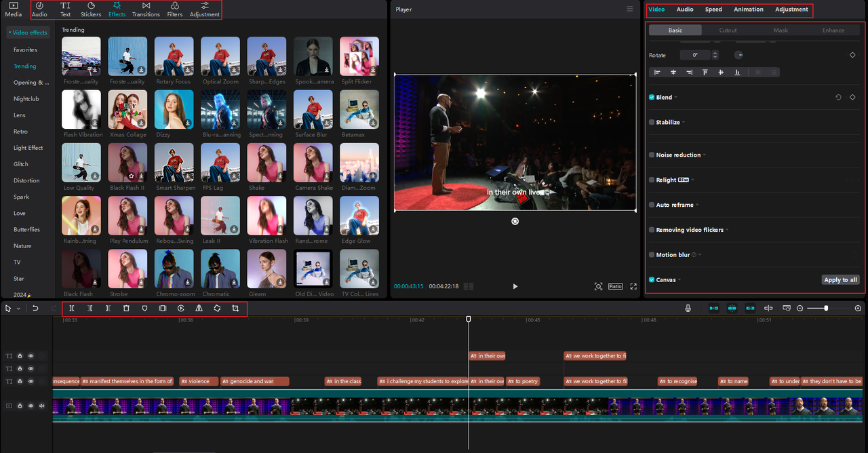Viewport: 868px width, 453px height.
Task: Play the video in the Player
Action: (x=515, y=286)
